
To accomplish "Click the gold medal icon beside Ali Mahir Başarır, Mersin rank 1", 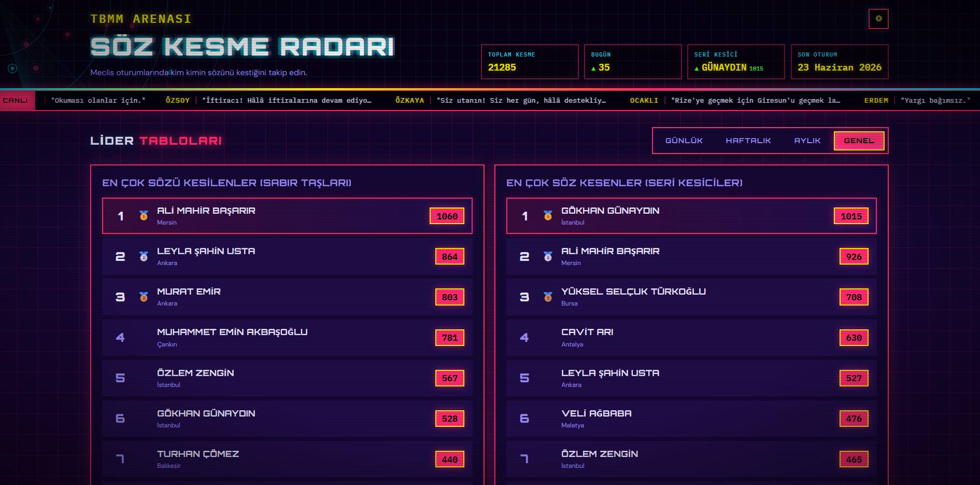I will click(144, 216).
